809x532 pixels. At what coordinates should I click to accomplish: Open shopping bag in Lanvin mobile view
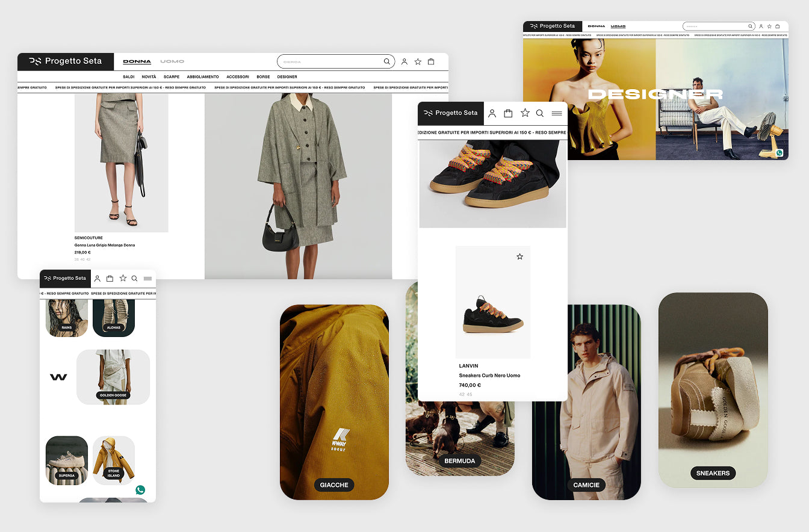click(508, 113)
